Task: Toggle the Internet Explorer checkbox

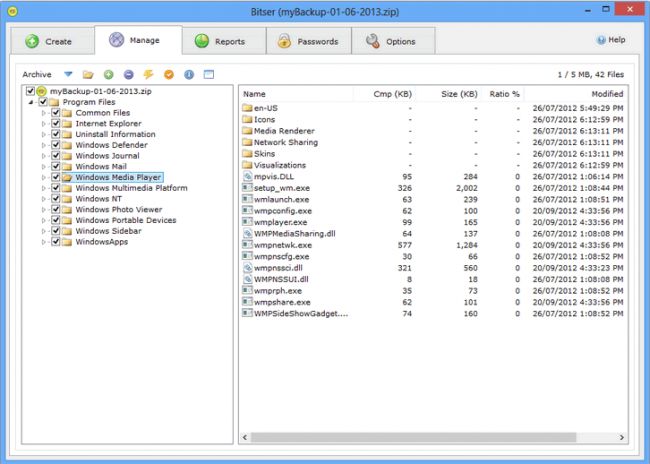Action: pyautogui.click(x=56, y=123)
